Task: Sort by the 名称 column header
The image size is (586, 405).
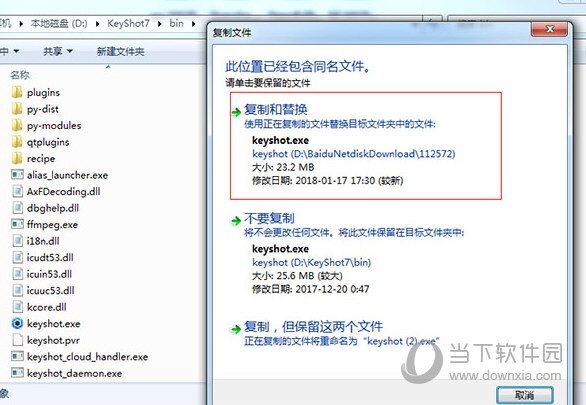Action: click(20, 75)
